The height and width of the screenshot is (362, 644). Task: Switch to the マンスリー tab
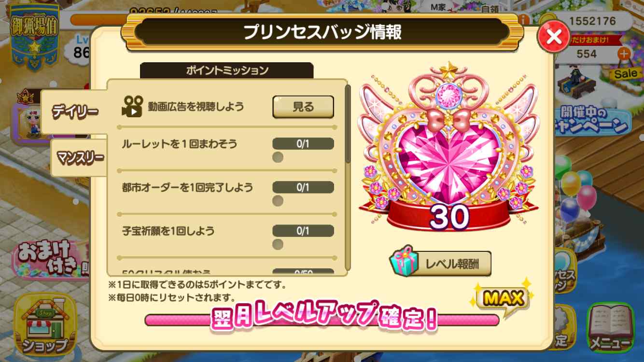(78, 157)
